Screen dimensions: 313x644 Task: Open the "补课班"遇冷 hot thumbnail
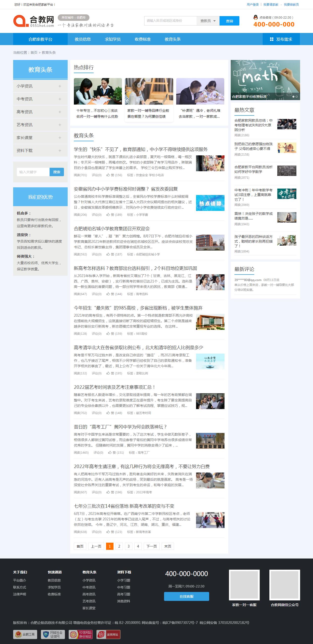point(200,91)
